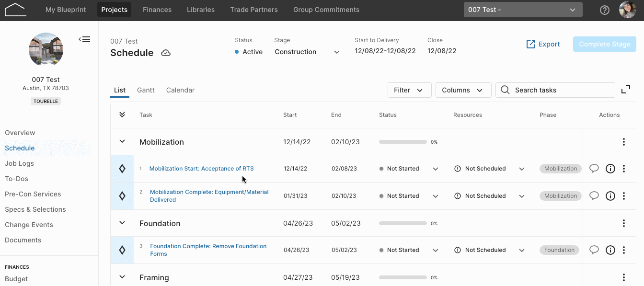Open the 007 Test project selector
This screenshot has height=286, width=644.
tap(523, 10)
